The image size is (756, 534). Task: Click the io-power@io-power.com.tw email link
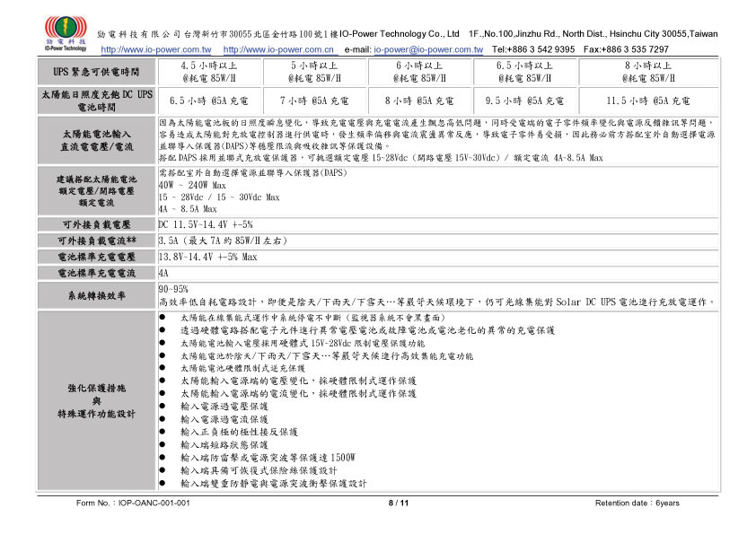(427, 49)
